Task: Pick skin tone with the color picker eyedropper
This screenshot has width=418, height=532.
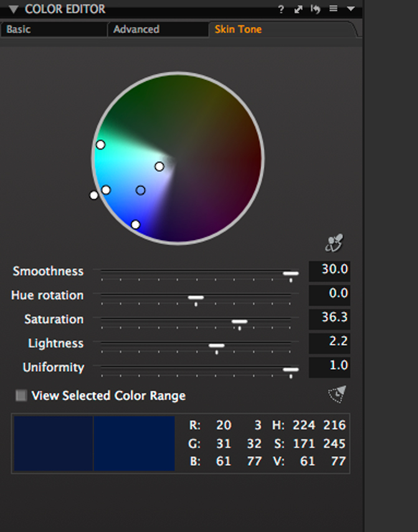Action: (335, 243)
